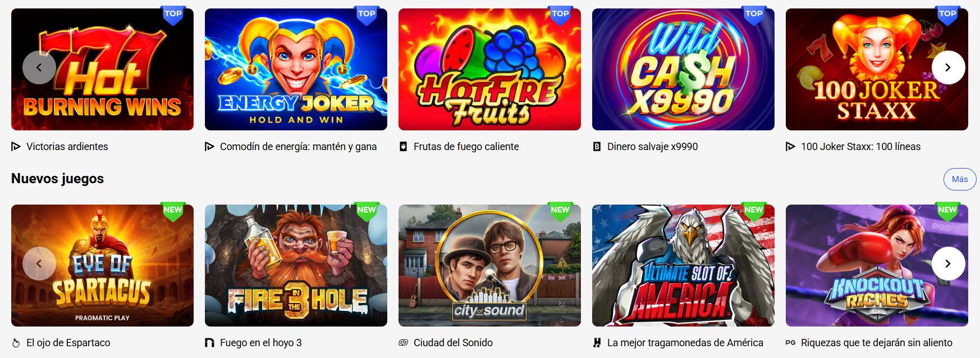980x358 pixels.
Task: Click provider icon beside La mejor tragamonedas de América
Action: click(x=597, y=343)
